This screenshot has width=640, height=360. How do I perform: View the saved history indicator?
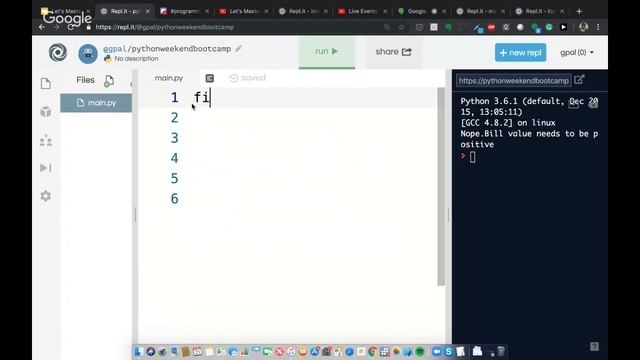coord(248,78)
